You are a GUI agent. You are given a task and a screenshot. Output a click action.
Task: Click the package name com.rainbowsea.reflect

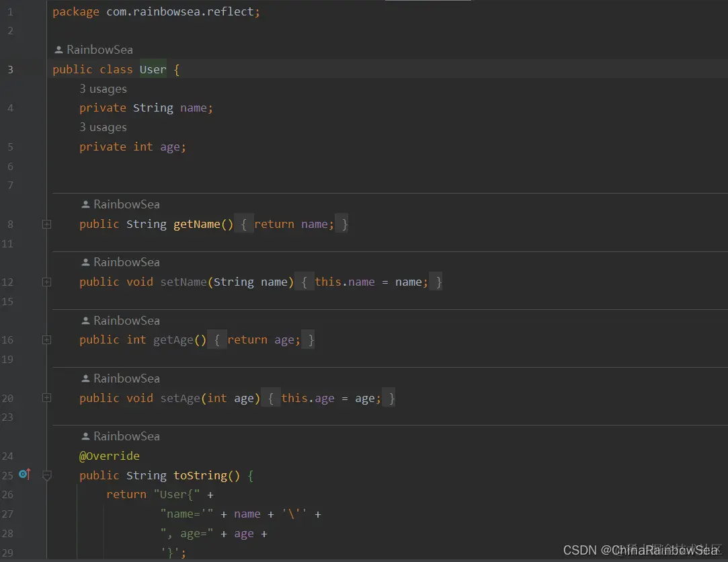click(179, 11)
